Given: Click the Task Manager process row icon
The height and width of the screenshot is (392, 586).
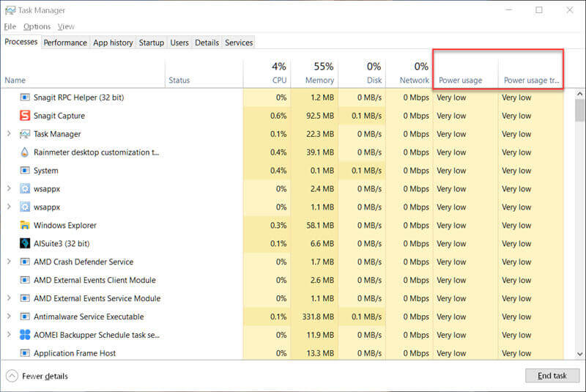Looking at the screenshot, I should coord(25,134).
